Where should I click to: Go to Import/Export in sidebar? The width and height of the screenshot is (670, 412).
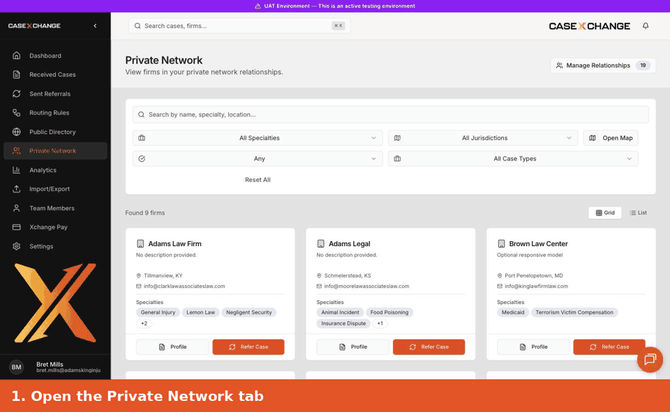click(55, 189)
